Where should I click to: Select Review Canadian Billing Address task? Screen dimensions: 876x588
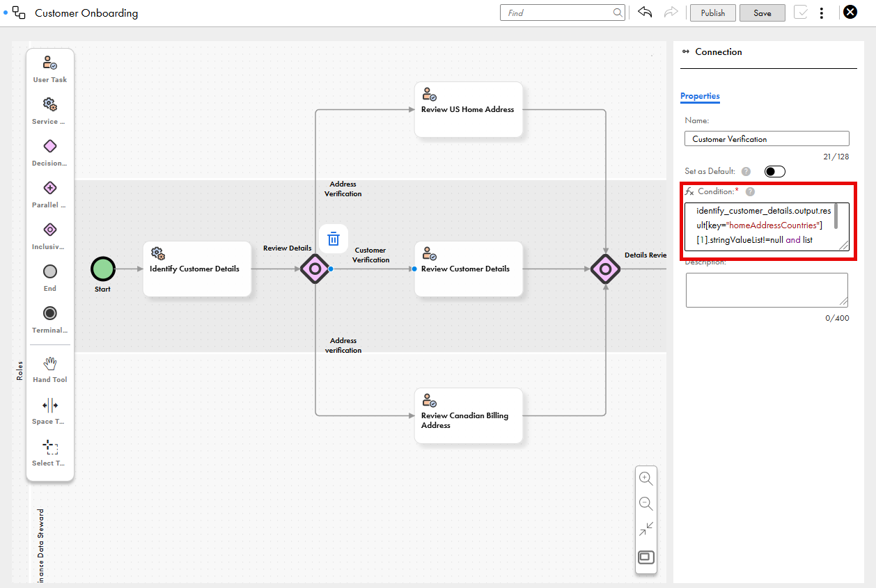(469, 415)
